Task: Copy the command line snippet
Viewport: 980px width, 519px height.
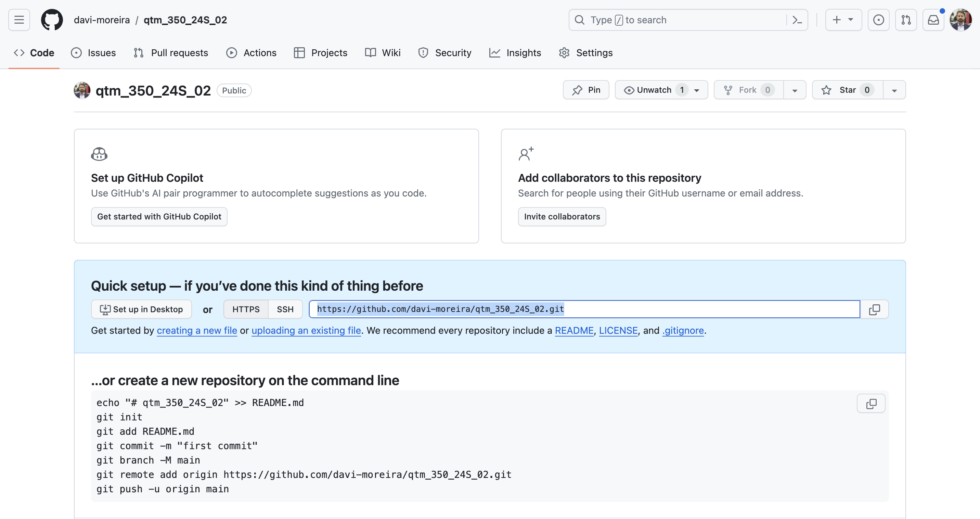Action: pyautogui.click(x=871, y=403)
